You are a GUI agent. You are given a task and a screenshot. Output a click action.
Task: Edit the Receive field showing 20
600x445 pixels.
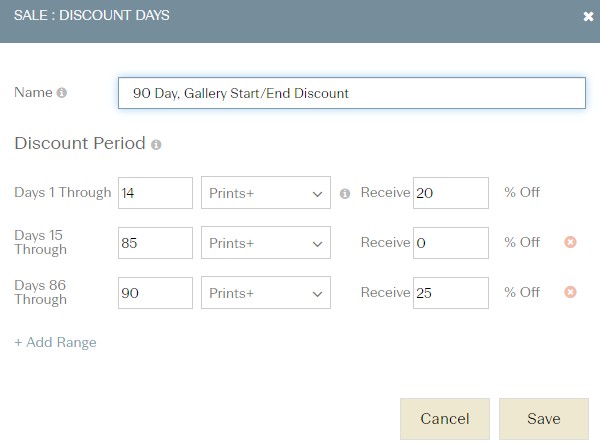(x=451, y=193)
